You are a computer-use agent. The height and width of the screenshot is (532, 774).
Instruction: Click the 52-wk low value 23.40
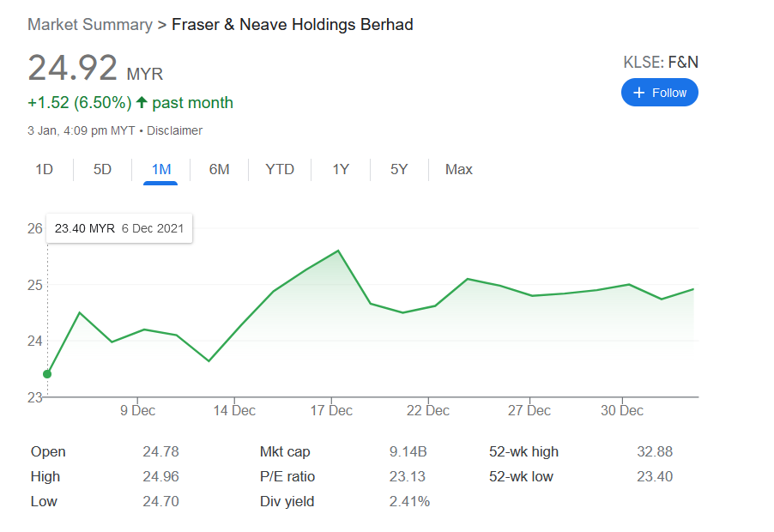coord(655,476)
